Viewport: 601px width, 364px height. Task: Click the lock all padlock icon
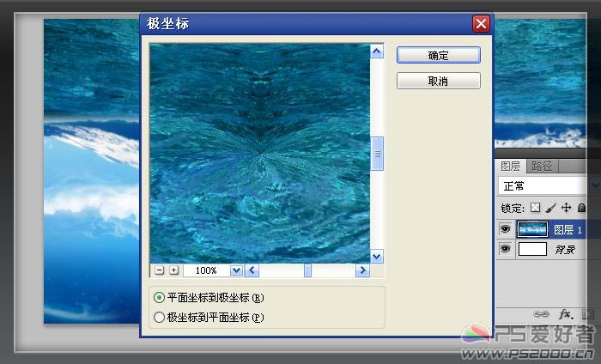(581, 208)
